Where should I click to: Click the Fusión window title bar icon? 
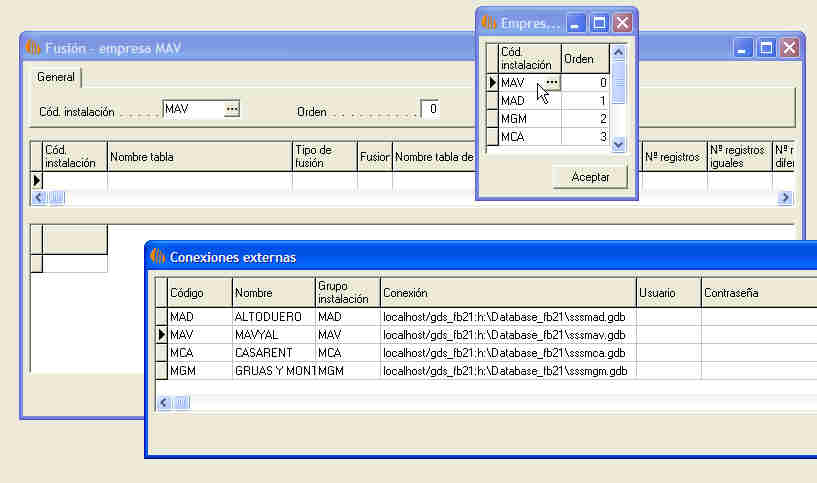33,48
